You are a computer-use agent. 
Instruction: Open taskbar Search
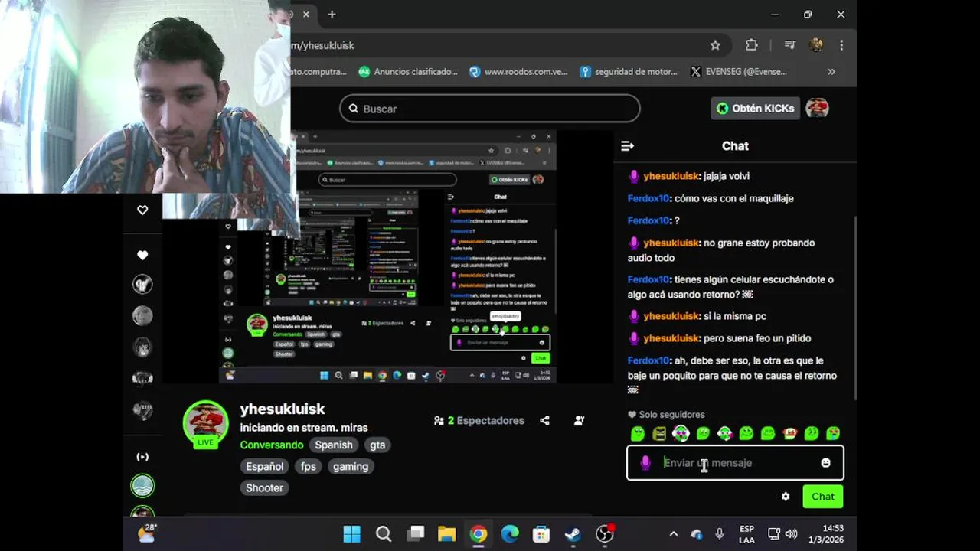pyautogui.click(x=384, y=534)
